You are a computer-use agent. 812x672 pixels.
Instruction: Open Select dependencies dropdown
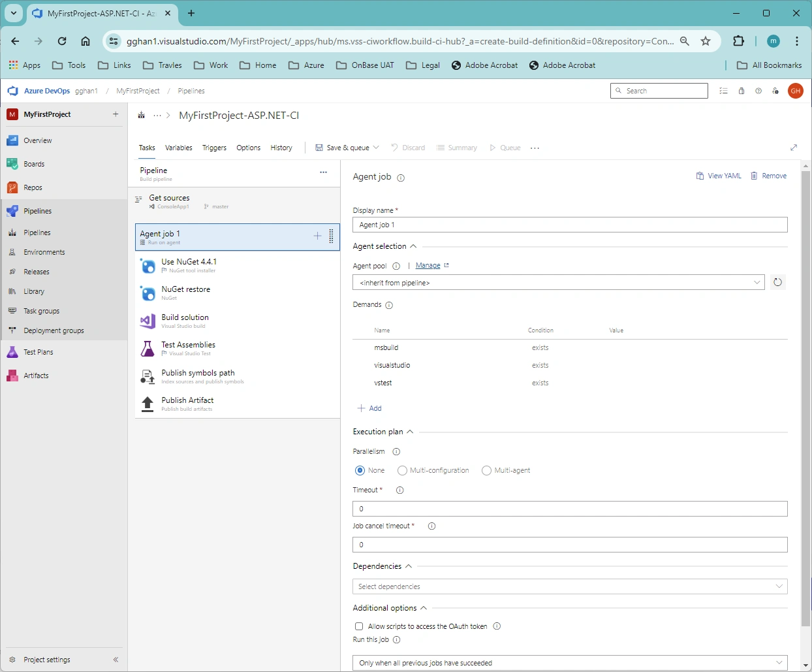coord(570,586)
